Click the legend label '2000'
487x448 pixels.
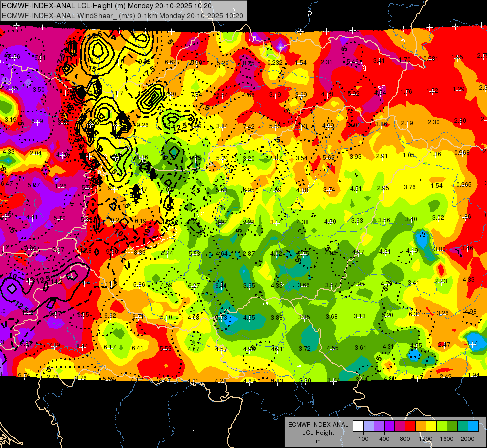pos(468,439)
